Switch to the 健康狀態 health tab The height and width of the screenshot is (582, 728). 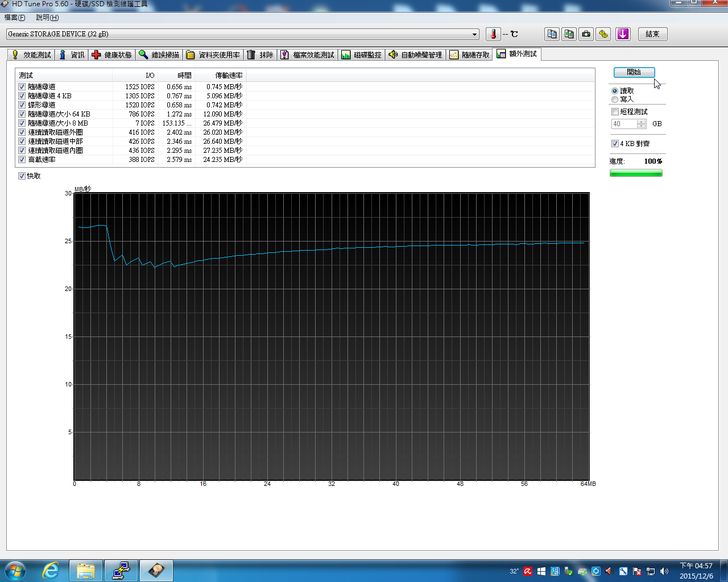click(x=111, y=55)
